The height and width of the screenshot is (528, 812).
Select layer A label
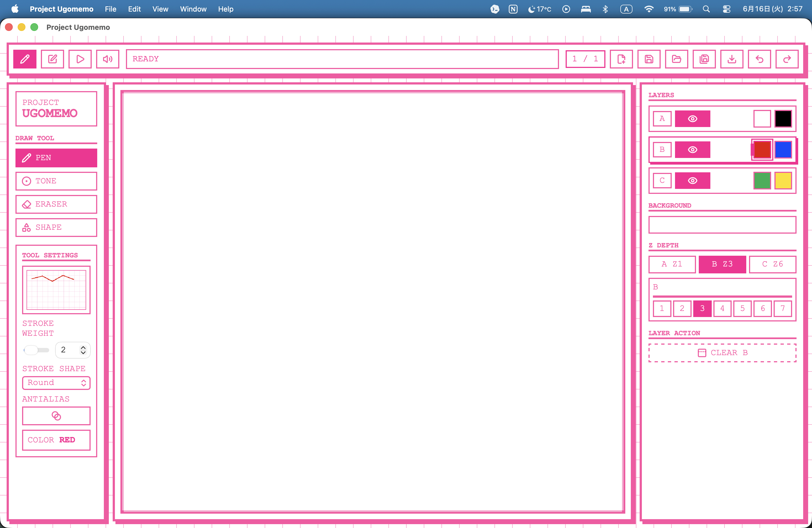click(662, 119)
